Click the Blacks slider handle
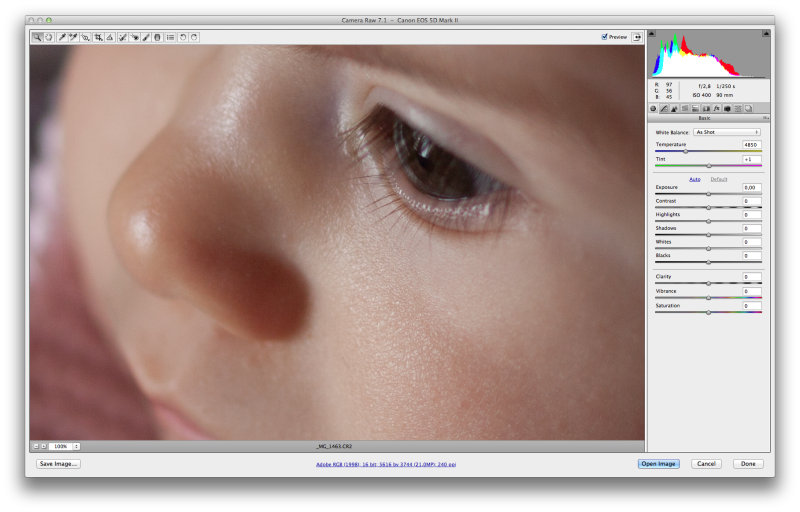Image resolution: width=800 pixels, height=512 pixels. point(709,262)
